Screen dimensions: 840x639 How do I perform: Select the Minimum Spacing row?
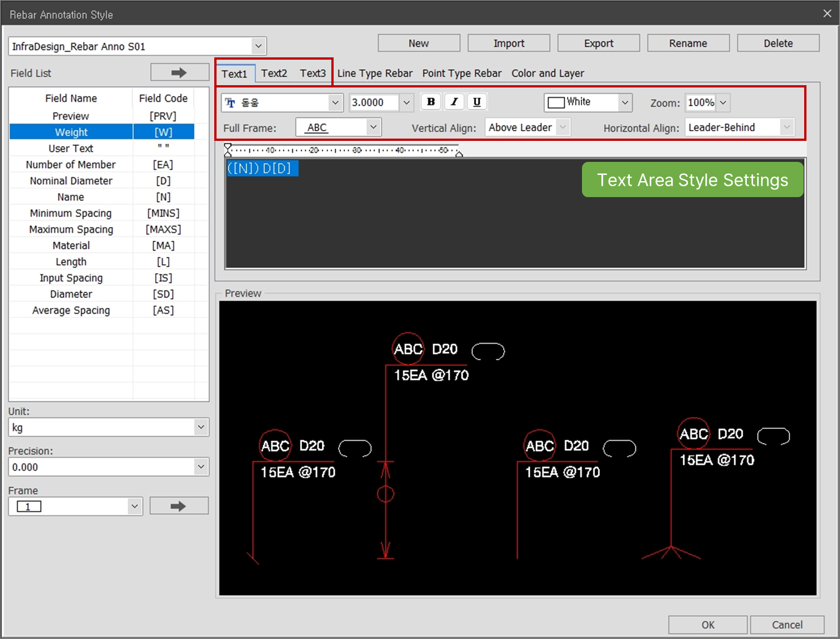[x=102, y=213]
